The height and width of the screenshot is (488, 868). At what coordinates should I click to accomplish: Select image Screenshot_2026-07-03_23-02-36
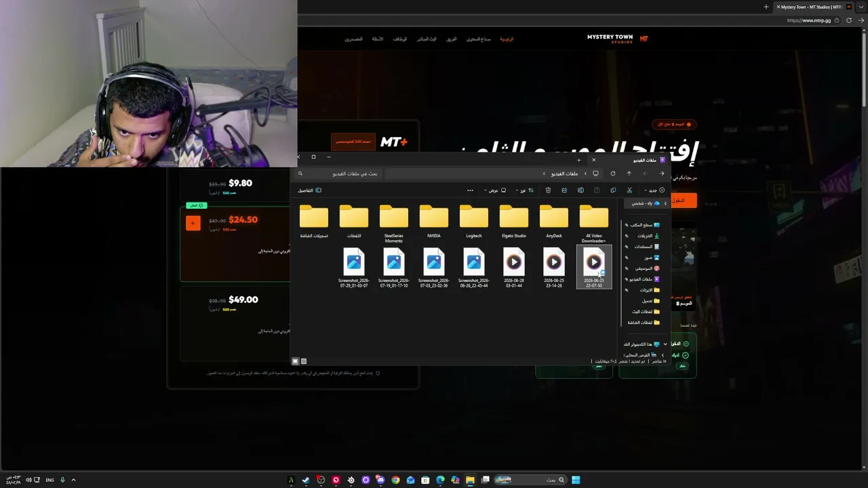pyautogui.click(x=434, y=268)
